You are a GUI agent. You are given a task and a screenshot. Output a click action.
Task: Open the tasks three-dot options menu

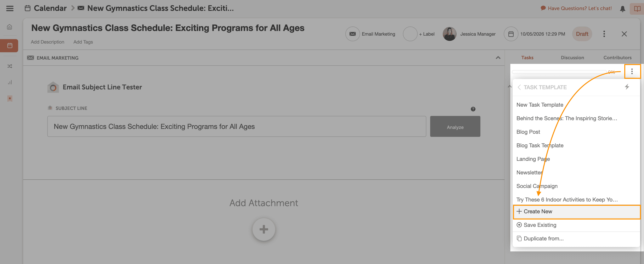(632, 71)
